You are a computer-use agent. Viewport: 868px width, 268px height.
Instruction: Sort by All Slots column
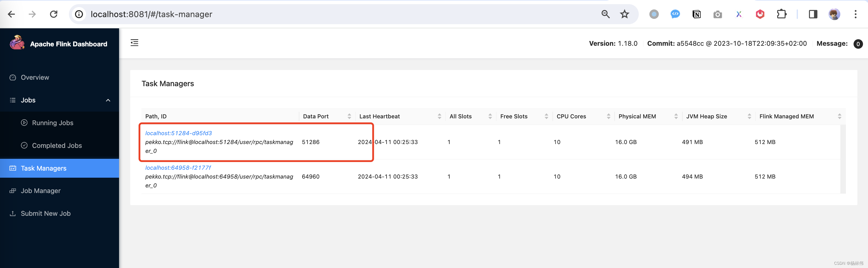pyautogui.click(x=490, y=117)
